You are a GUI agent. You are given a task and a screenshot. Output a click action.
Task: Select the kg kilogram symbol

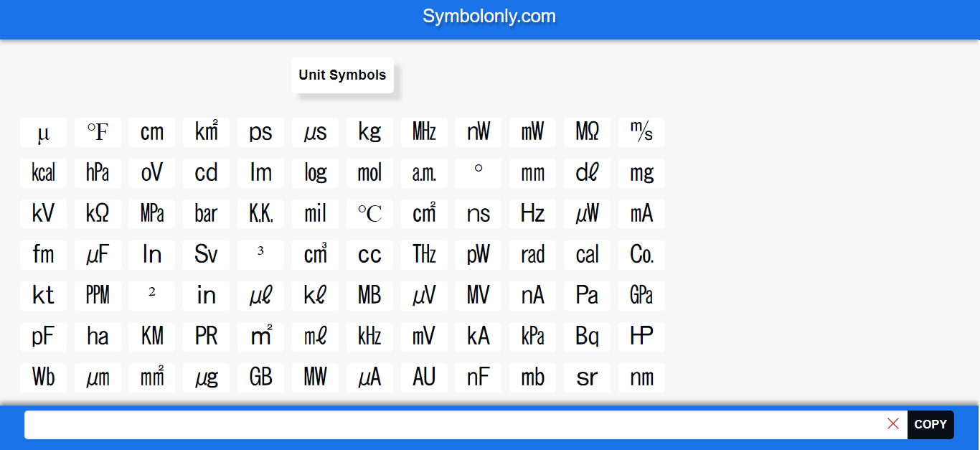click(x=369, y=132)
